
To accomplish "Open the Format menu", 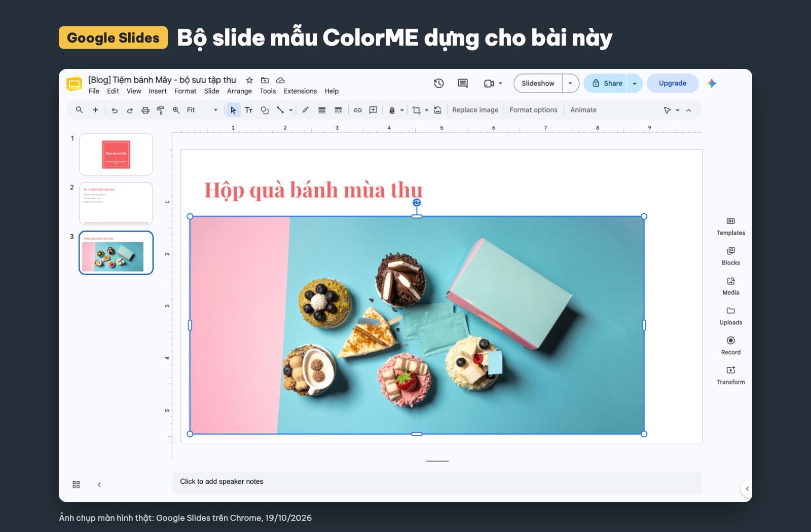I will click(x=185, y=91).
